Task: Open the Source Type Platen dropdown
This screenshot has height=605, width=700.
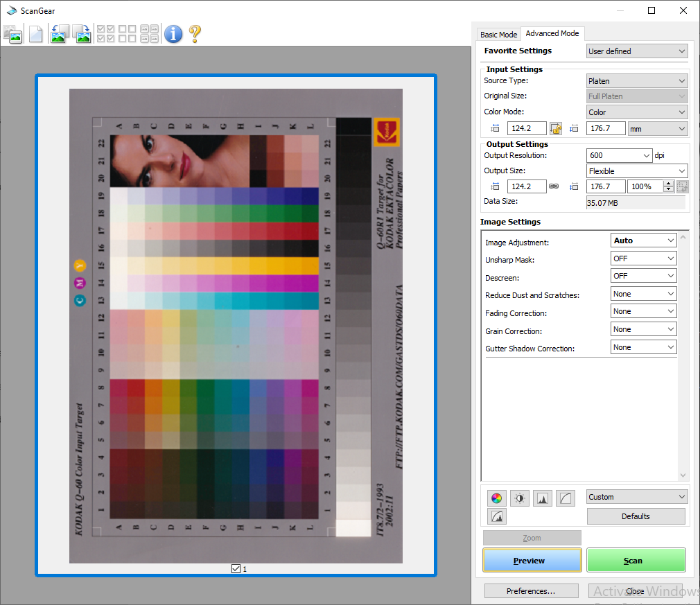Action: [637, 81]
